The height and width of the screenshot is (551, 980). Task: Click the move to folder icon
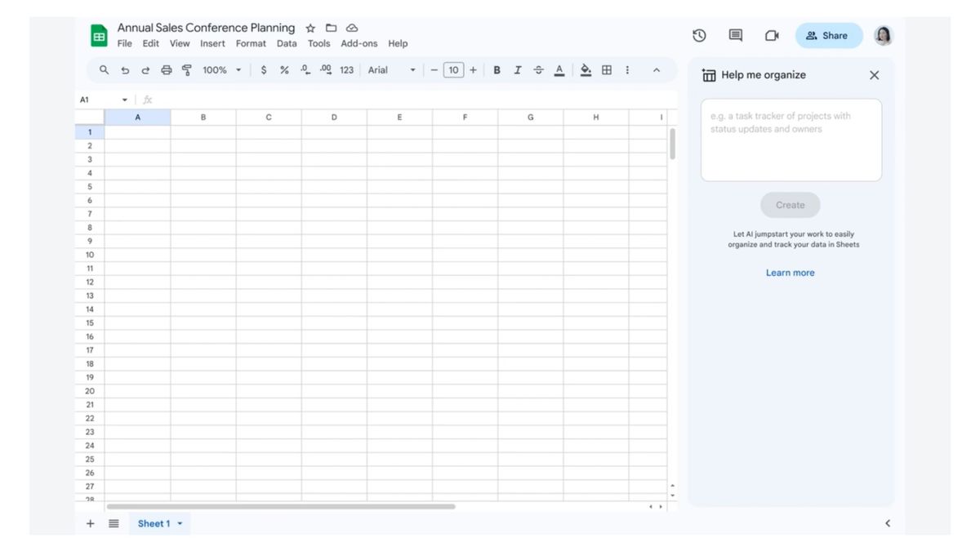[332, 28]
